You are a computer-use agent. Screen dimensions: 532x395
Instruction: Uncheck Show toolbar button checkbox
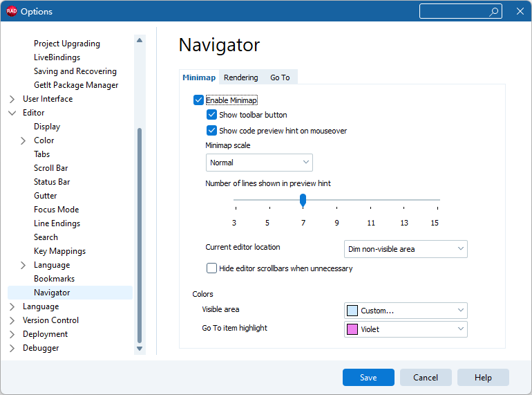pyautogui.click(x=211, y=115)
